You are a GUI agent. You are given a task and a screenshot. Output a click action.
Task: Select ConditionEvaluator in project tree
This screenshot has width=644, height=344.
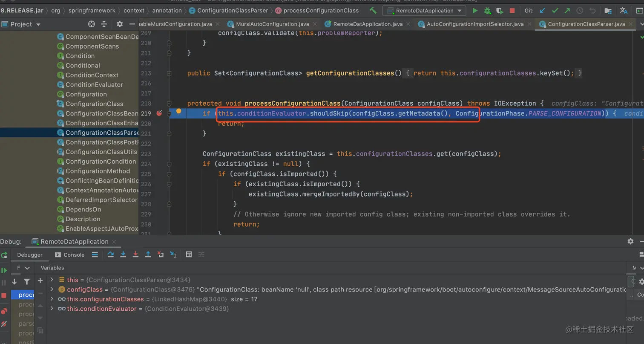pos(94,84)
